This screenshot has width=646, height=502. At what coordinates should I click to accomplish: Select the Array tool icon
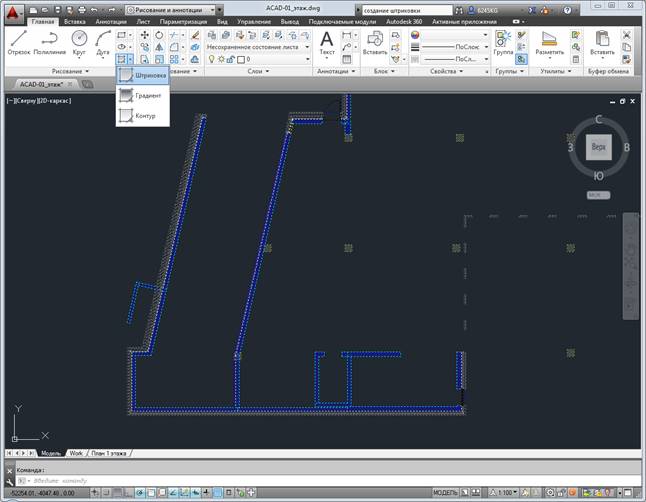click(x=174, y=59)
